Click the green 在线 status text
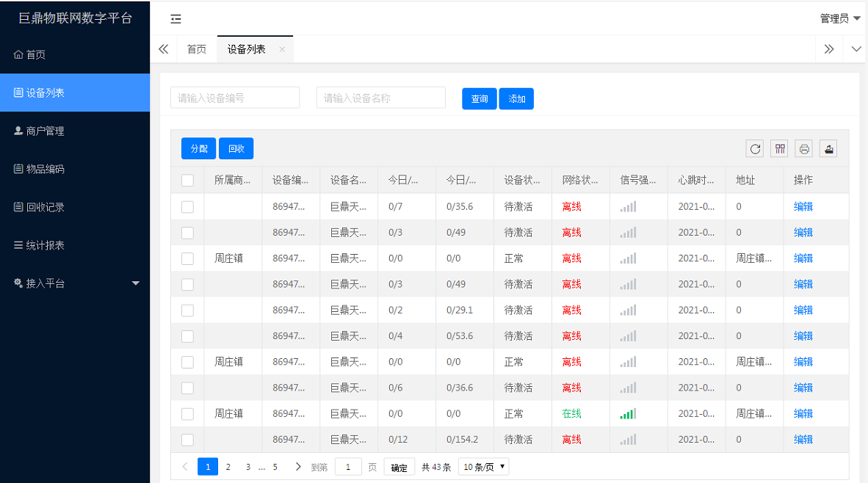 tap(572, 413)
